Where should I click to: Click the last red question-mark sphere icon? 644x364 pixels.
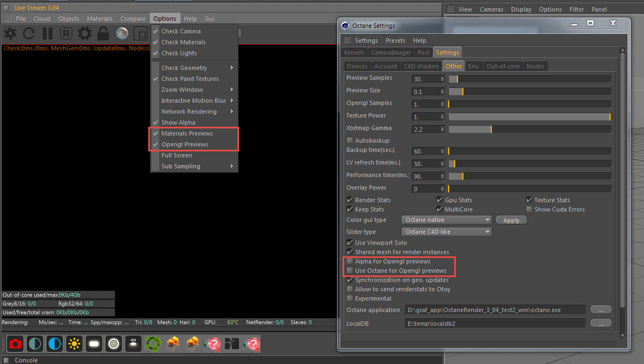click(252, 343)
